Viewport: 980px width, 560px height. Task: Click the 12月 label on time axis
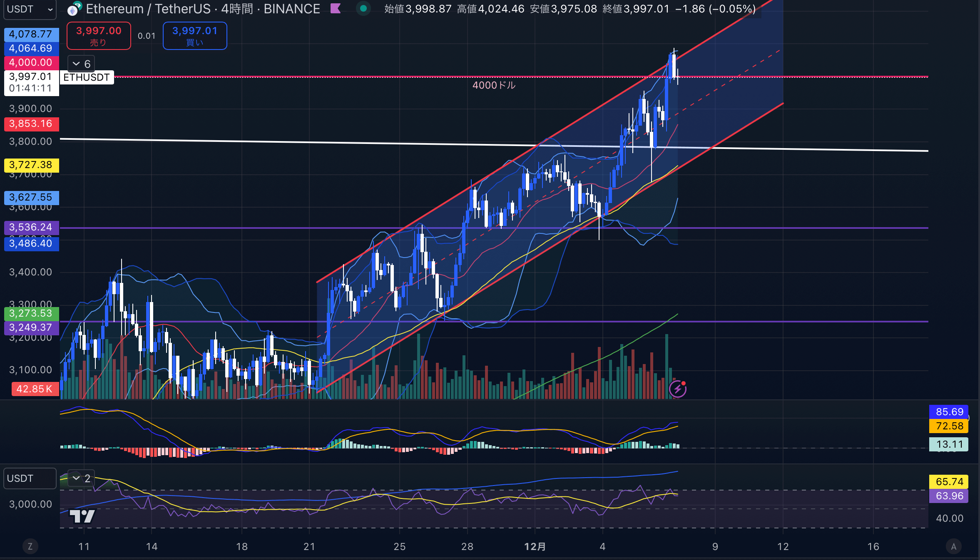[535, 546]
